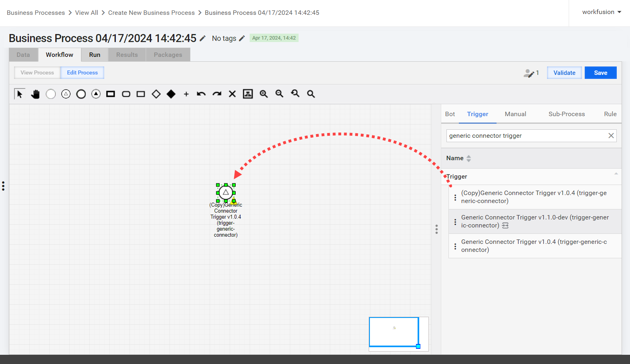
Task: Clear the trigger search field
Action: [x=611, y=136]
